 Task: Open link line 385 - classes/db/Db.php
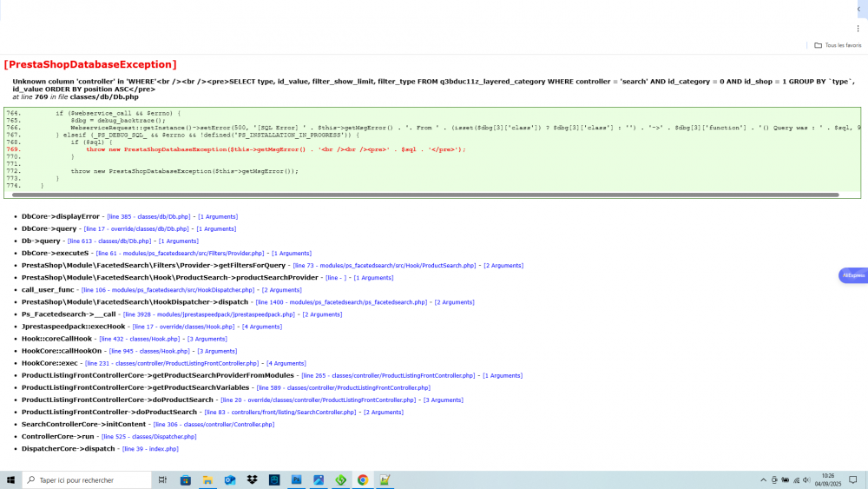(148, 216)
